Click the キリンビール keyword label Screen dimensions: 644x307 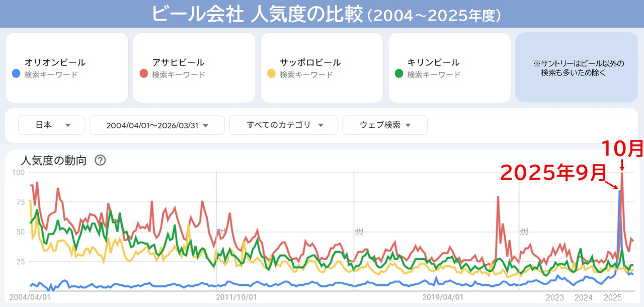pos(433,63)
